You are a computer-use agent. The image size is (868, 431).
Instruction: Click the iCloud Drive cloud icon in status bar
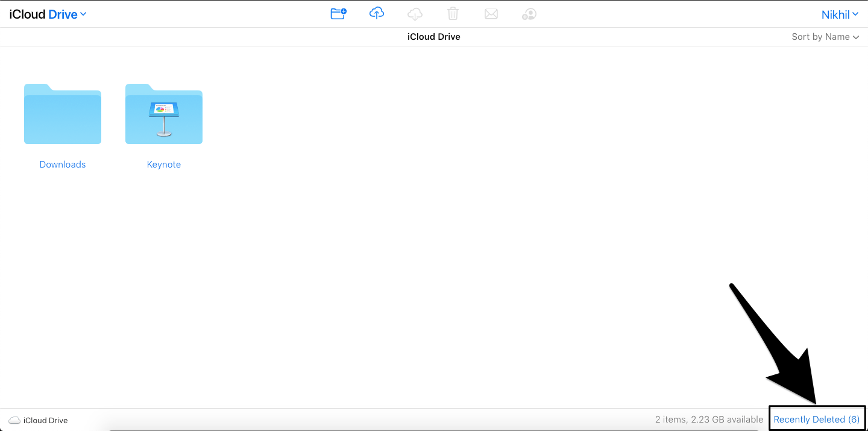(x=14, y=420)
